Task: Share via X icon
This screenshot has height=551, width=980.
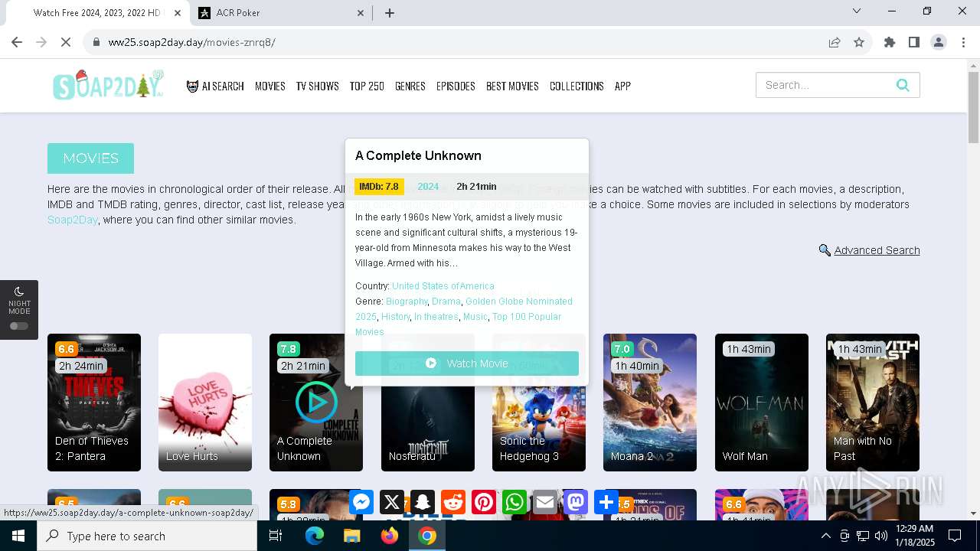Action: tap(392, 502)
